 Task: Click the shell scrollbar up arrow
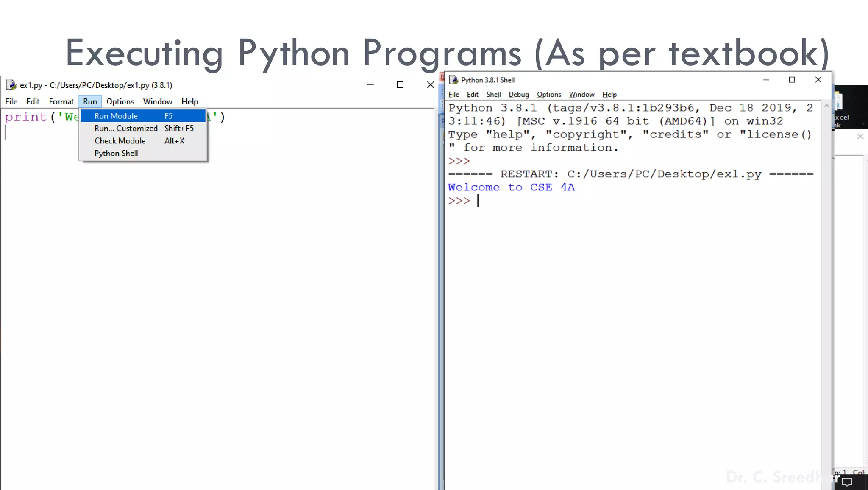pyautogui.click(x=826, y=106)
